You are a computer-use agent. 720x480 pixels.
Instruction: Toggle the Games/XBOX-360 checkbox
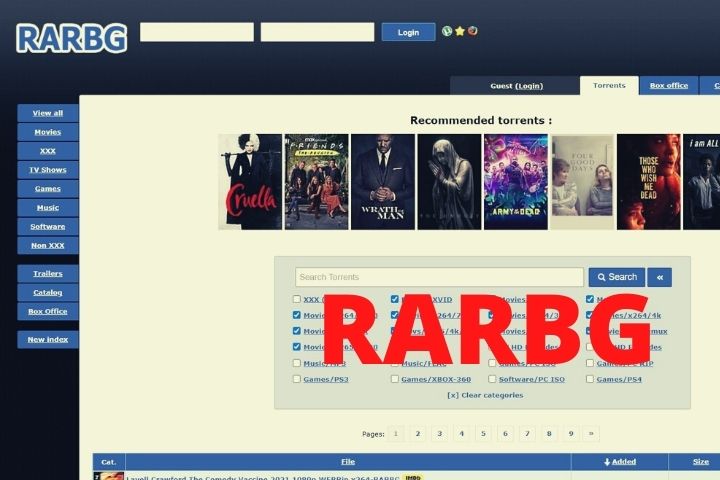click(x=394, y=379)
